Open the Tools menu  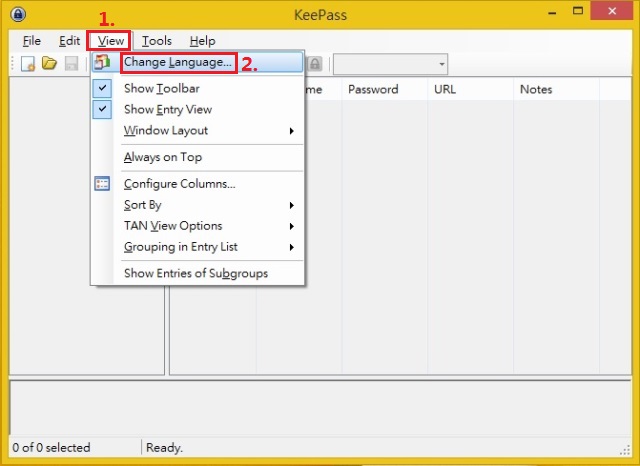(x=157, y=41)
